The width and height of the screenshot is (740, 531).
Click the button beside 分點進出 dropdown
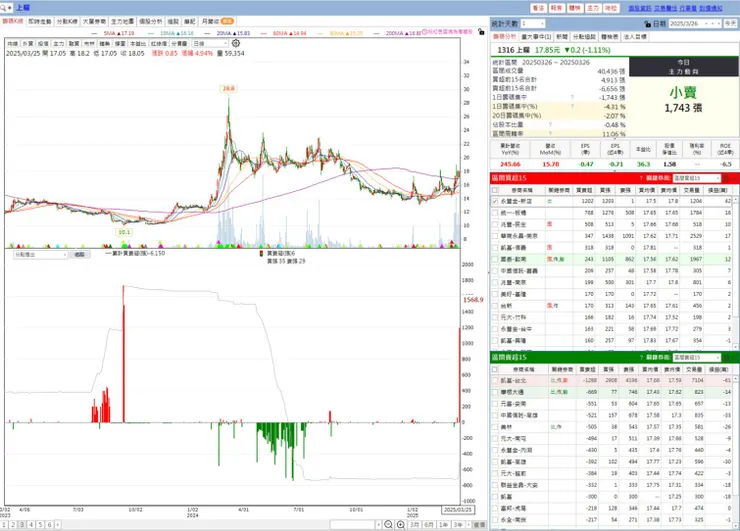point(79,254)
